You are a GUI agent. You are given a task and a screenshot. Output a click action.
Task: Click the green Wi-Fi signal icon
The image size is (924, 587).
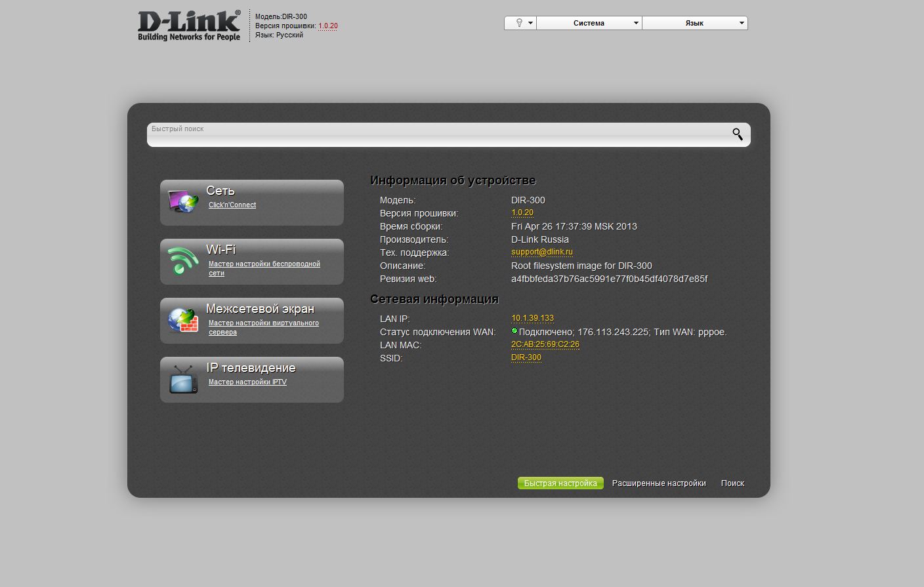[183, 260]
